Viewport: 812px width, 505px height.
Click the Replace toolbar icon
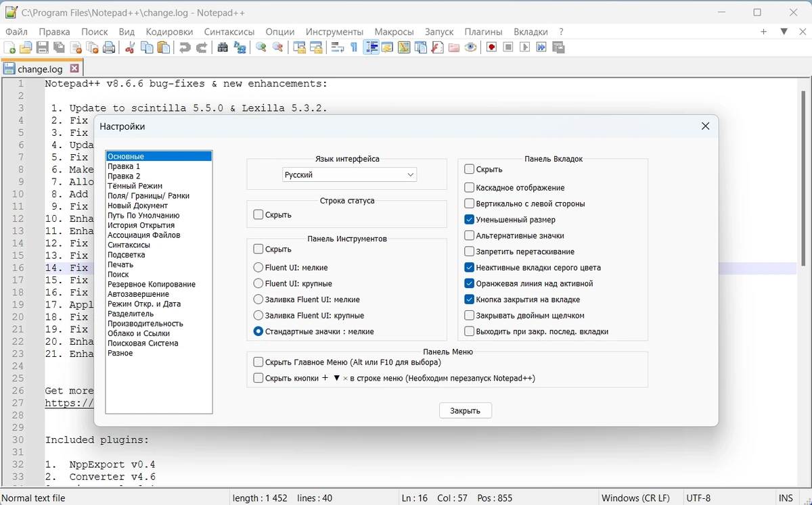point(240,47)
